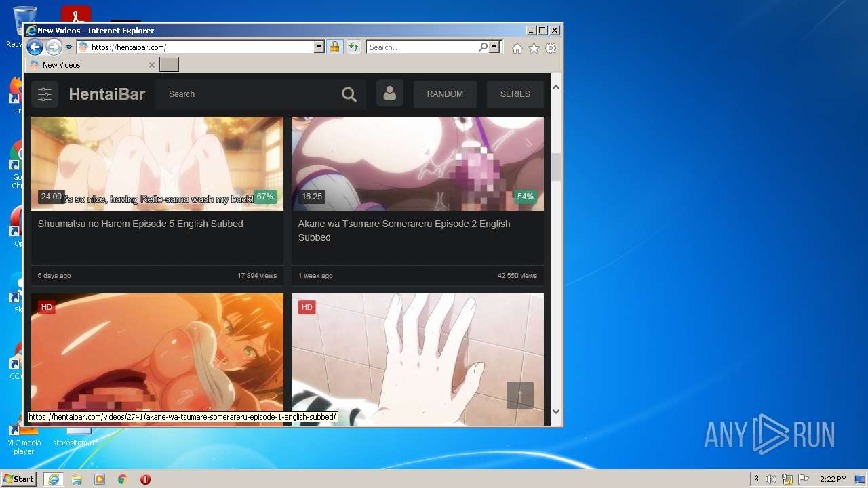Image resolution: width=868 pixels, height=488 pixels.
Task: Click the vertical scrollbar thumb
Action: [x=556, y=167]
